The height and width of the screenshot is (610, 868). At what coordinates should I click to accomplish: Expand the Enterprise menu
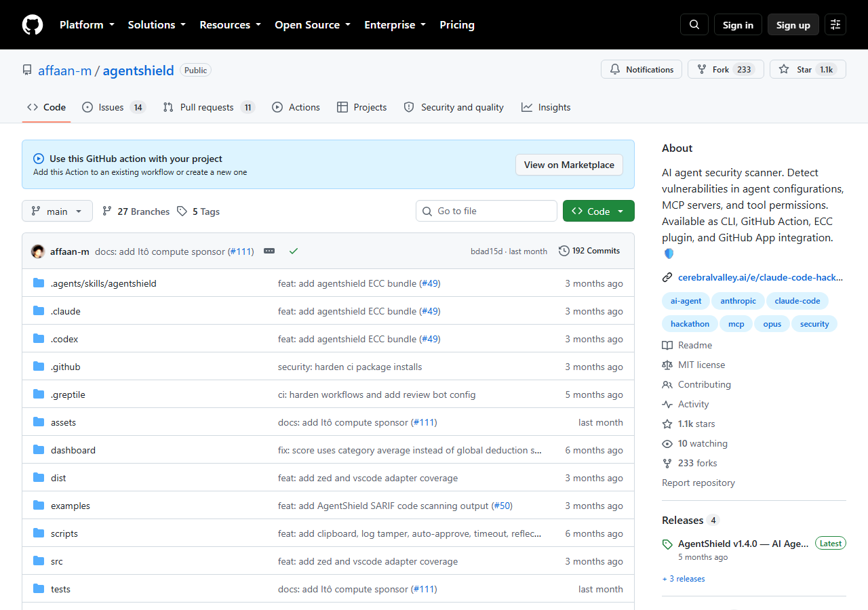[395, 25]
